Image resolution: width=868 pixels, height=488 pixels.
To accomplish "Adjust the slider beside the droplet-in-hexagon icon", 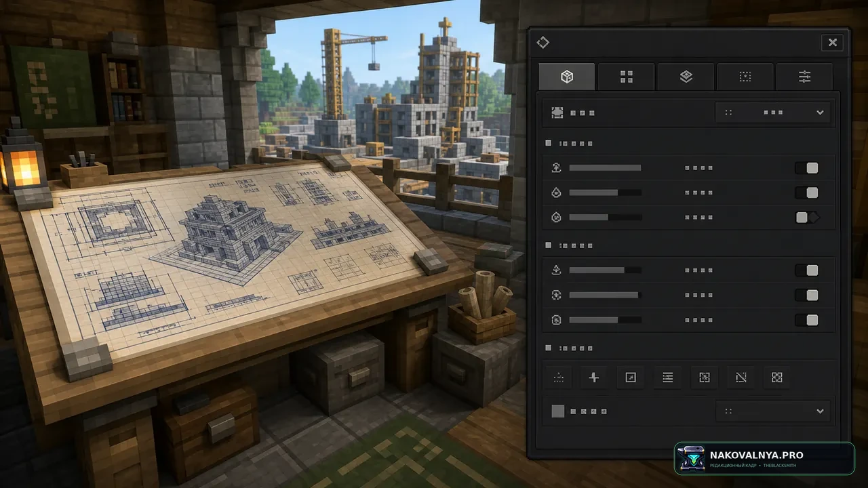I will (606, 218).
